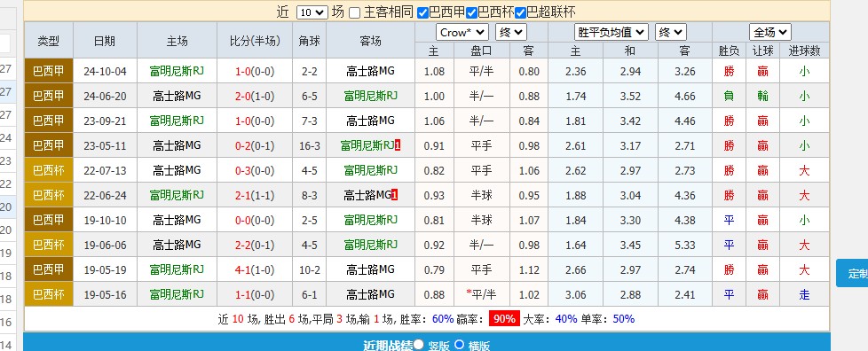Image resolution: width=868 pixels, height=351 pixels.
Task: Click the 負 result in 24-06-20 row
Action: (729, 97)
